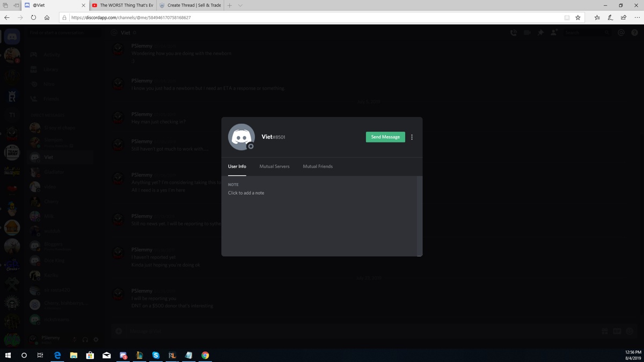Toggle Discord microphone mute icon

tap(75, 339)
